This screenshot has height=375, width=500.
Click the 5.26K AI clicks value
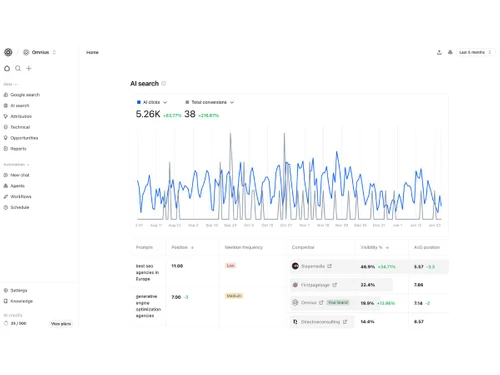point(148,114)
